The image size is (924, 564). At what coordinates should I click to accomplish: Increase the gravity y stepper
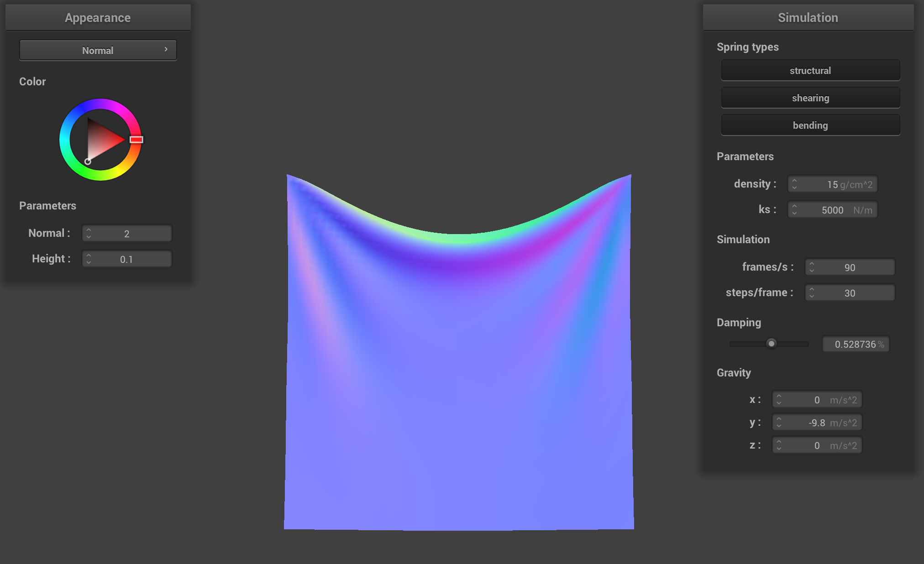coord(779,419)
